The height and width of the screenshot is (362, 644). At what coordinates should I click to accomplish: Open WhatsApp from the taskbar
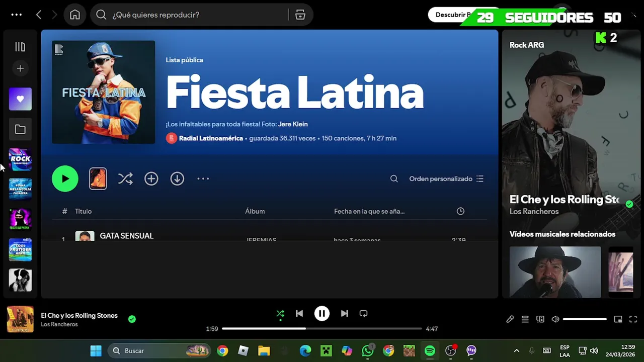click(368, 351)
